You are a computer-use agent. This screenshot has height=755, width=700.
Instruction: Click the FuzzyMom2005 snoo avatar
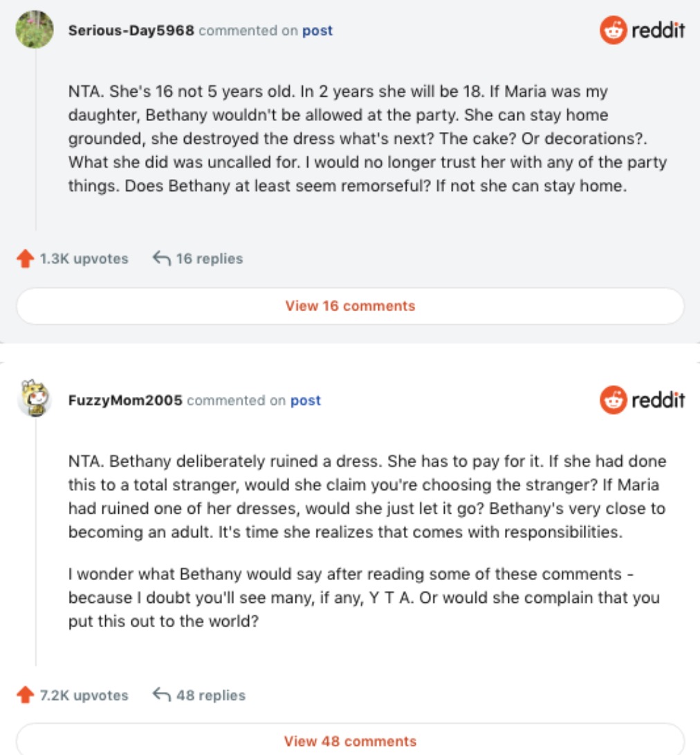(35, 399)
